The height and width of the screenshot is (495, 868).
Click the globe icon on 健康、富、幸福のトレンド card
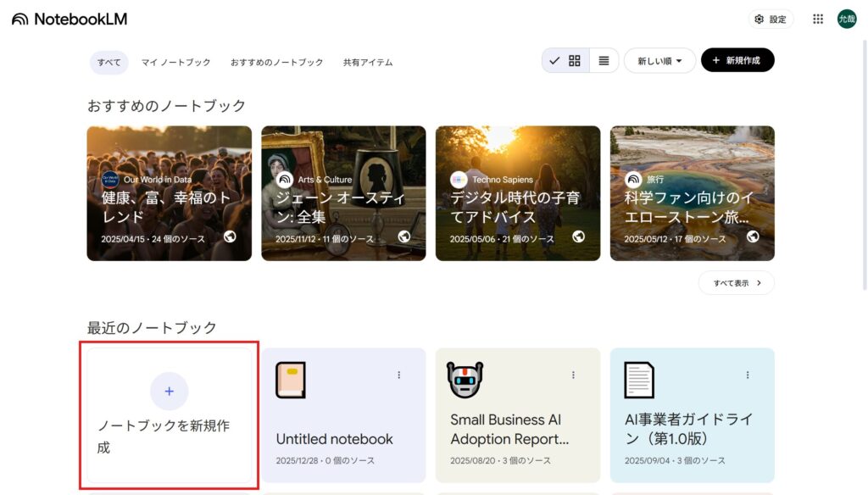pyautogui.click(x=230, y=236)
